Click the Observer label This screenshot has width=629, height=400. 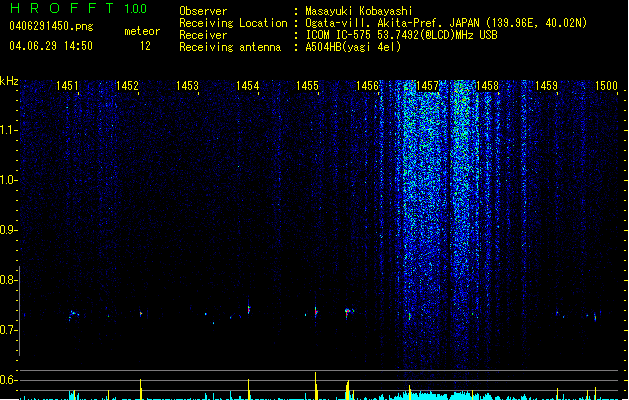click(x=203, y=11)
